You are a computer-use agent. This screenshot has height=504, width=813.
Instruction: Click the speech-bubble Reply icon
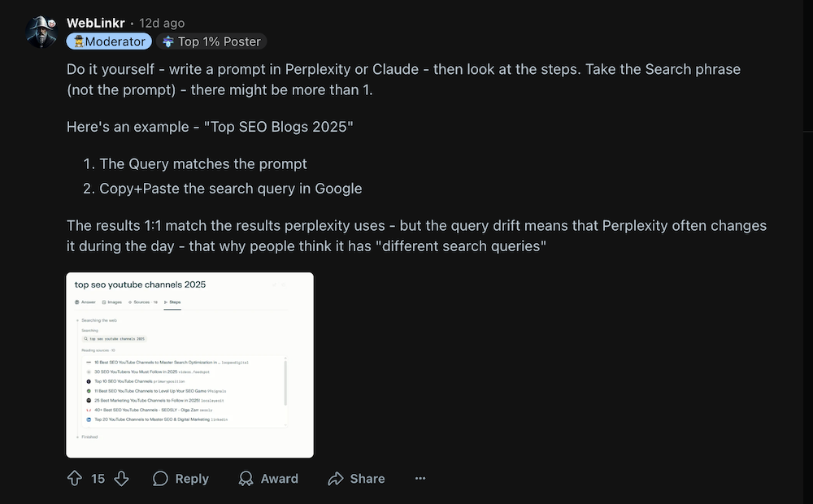pyautogui.click(x=160, y=479)
